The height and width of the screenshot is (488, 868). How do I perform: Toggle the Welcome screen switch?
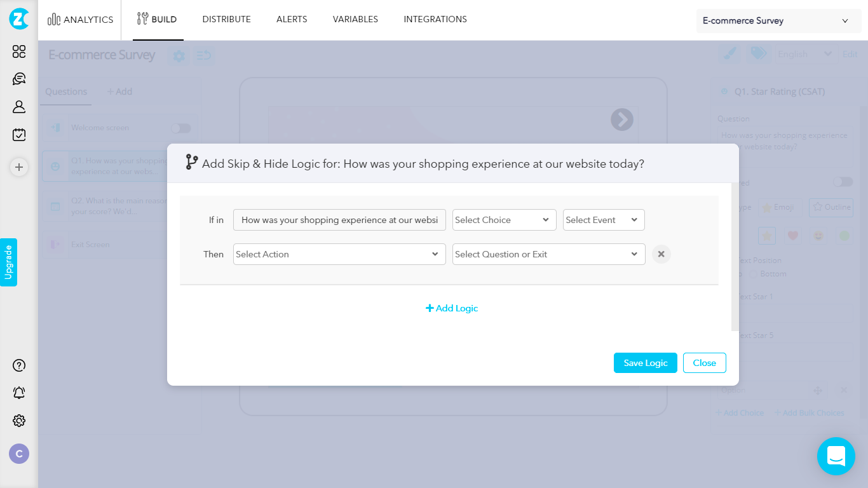(180, 128)
